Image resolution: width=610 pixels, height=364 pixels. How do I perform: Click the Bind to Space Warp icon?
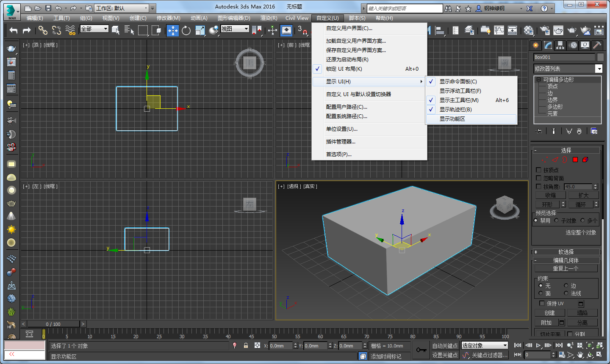click(71, 30)
